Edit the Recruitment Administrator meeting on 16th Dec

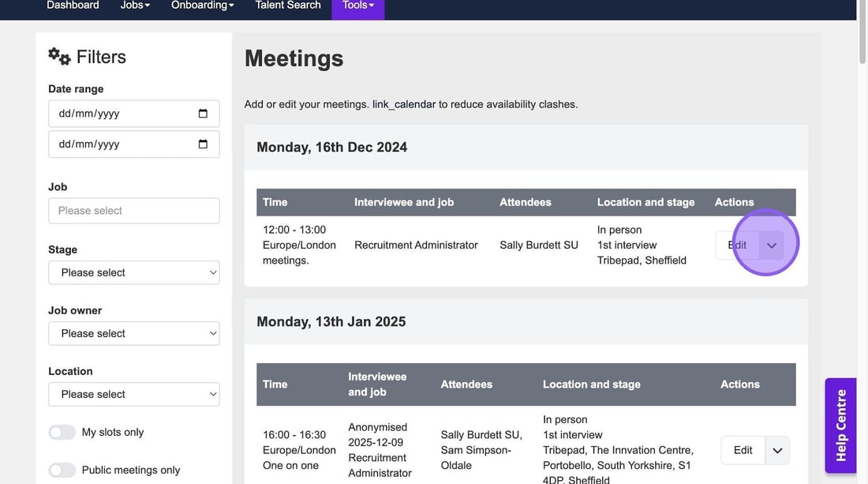point(737,246)
